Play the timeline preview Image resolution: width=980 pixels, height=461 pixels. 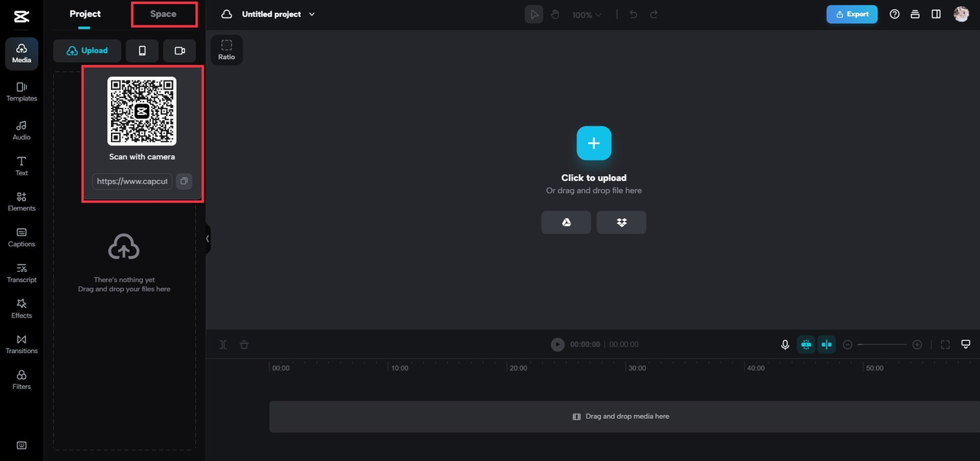click(557, 345)
